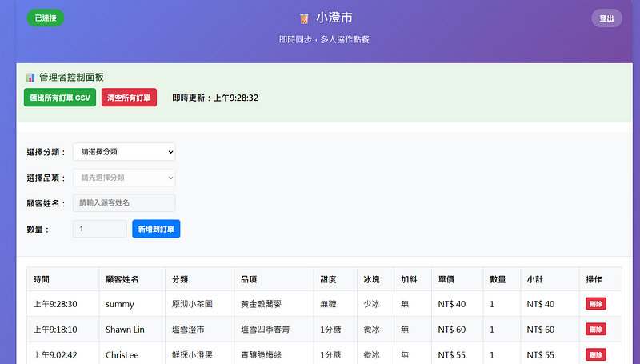The width and height of the screenshot is (640, 364).
Task: Click the 即時同步，多人協作點餐 subtitle
Action: [324, 39]
